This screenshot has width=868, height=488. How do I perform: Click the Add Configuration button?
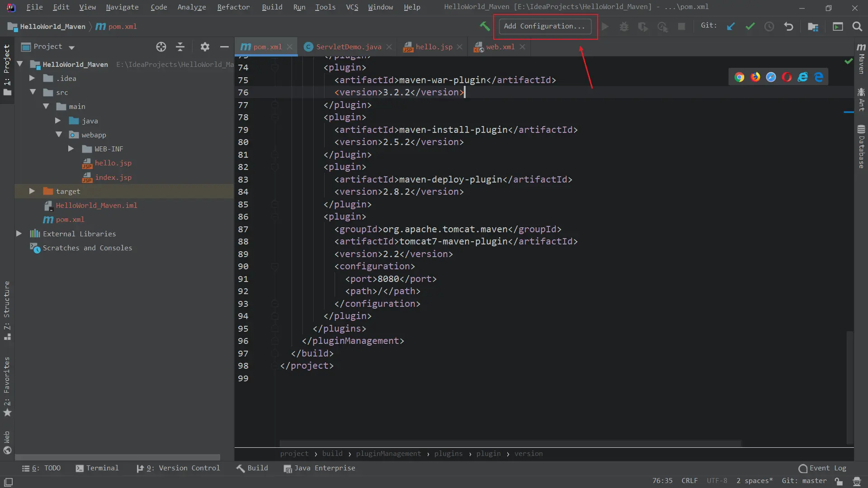coord(544,26)
